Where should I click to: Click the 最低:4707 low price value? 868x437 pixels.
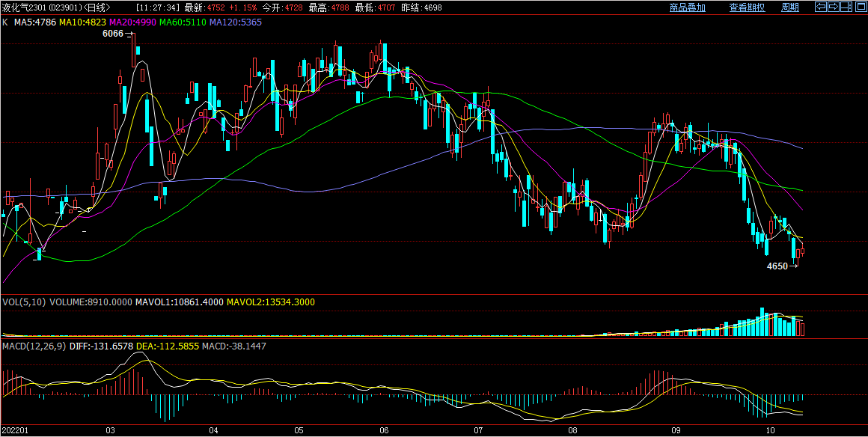tap(374, 7)
